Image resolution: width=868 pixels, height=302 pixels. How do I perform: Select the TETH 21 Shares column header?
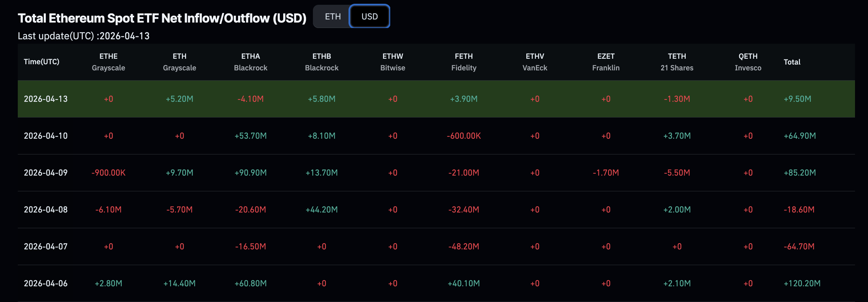point(677,62)
